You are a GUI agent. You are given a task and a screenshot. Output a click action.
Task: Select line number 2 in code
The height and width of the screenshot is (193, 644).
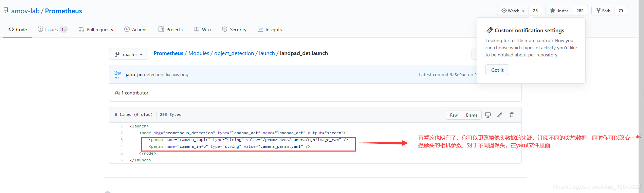[x=122, y=133]
